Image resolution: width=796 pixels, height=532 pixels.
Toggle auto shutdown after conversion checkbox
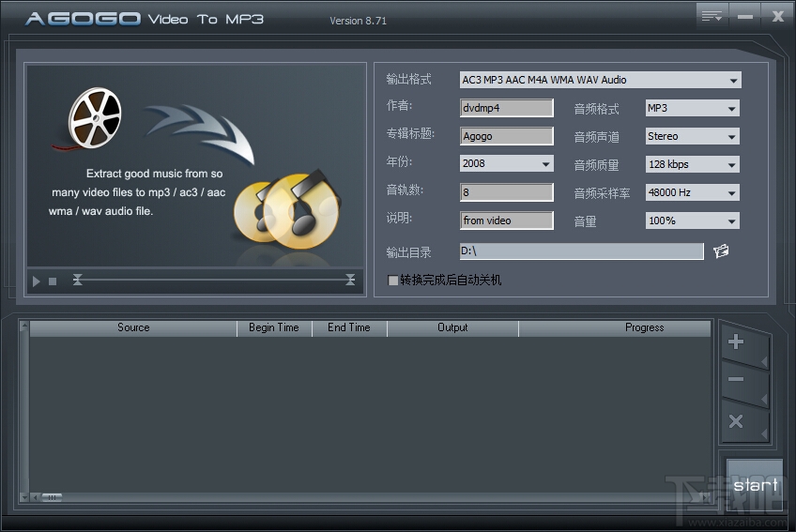pos(392,281)
